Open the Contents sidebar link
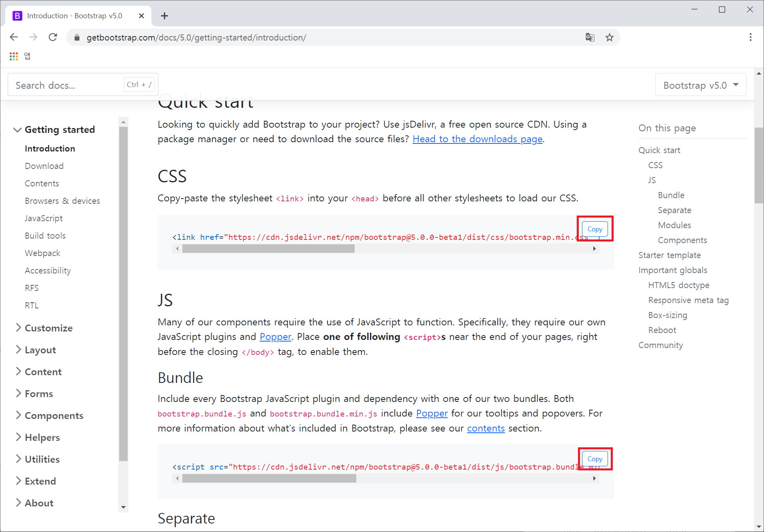The height and width of the screenshot is (532, 764). pos(42,184)
